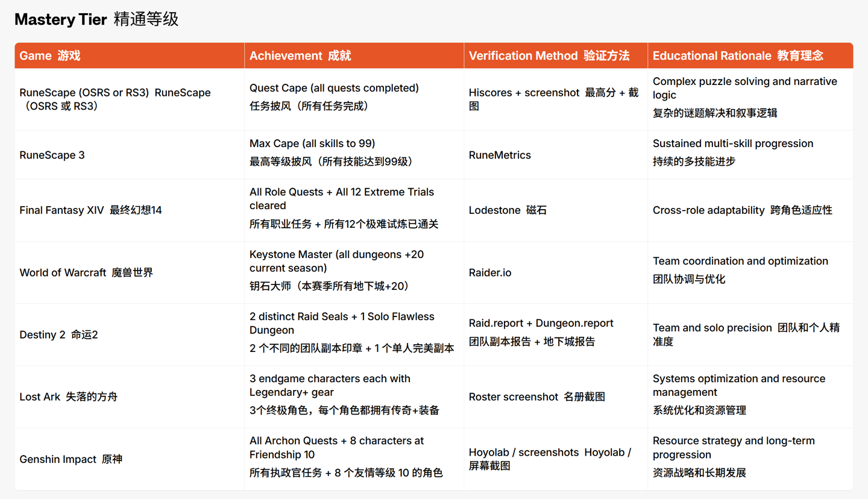Select the RuneScape (OSRS or RS3) game cell
The height and width of the screenshot is (499, 868).
pos(130,99)
